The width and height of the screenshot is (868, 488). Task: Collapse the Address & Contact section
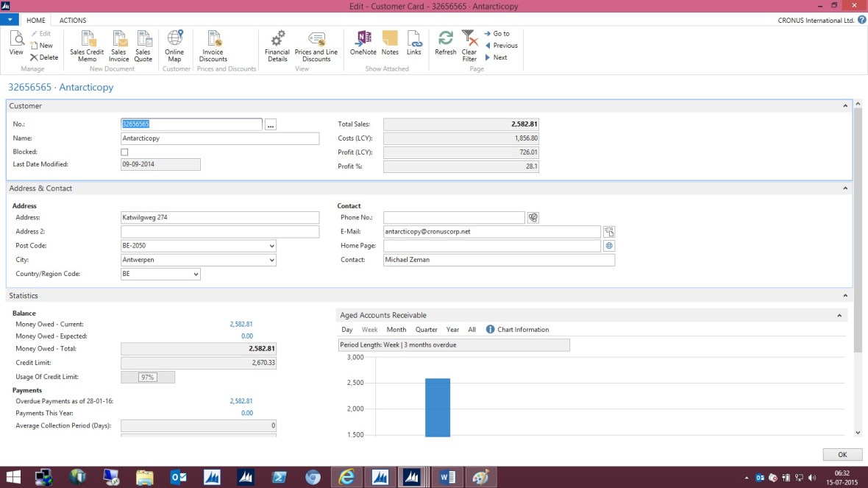pyautogui.click(x=845, y=188)
